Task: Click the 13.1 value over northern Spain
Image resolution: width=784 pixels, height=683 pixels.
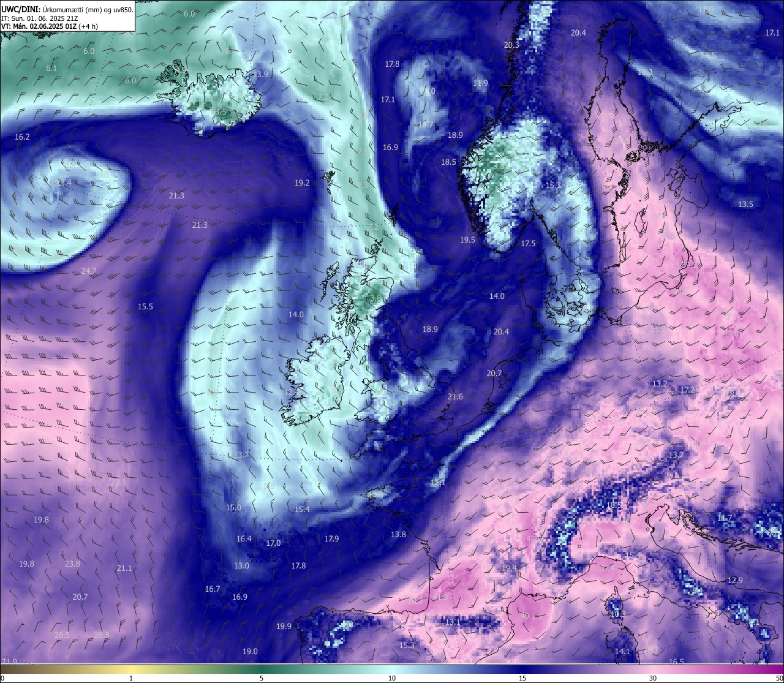Action: [452, 622]
